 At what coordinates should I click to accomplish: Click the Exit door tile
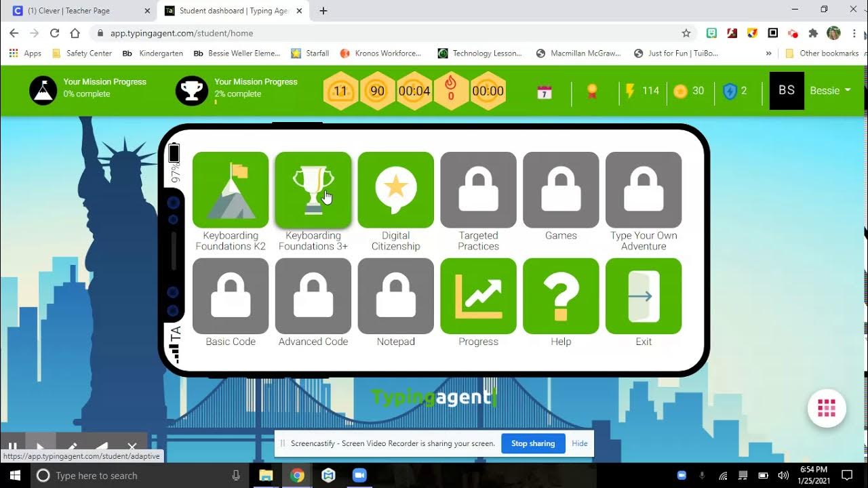point(644,296)
